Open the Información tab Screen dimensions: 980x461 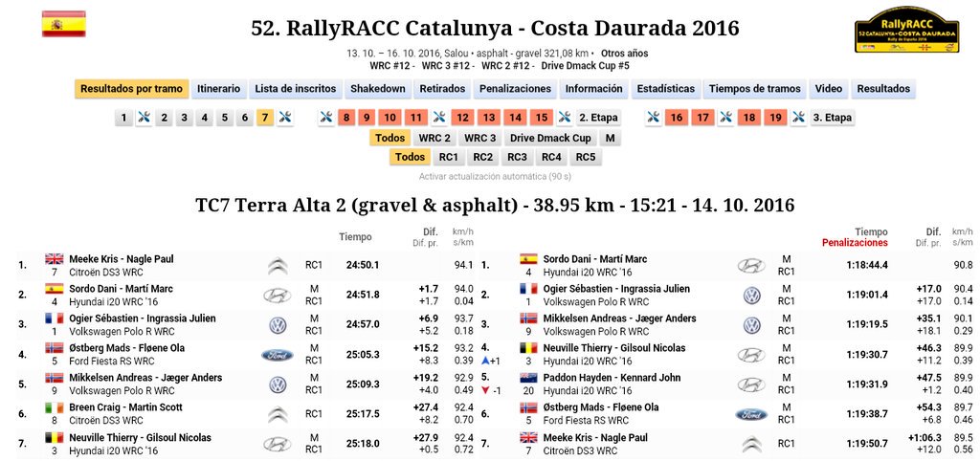tap(593, 89)
